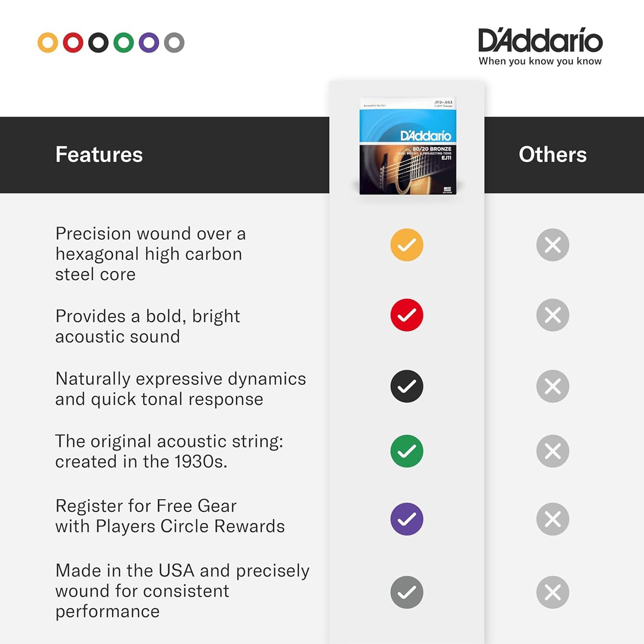Click the Features column header

click(99, 155)
